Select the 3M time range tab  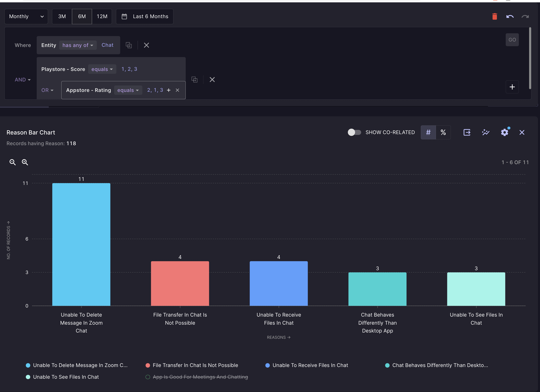(x=62, y=16)
